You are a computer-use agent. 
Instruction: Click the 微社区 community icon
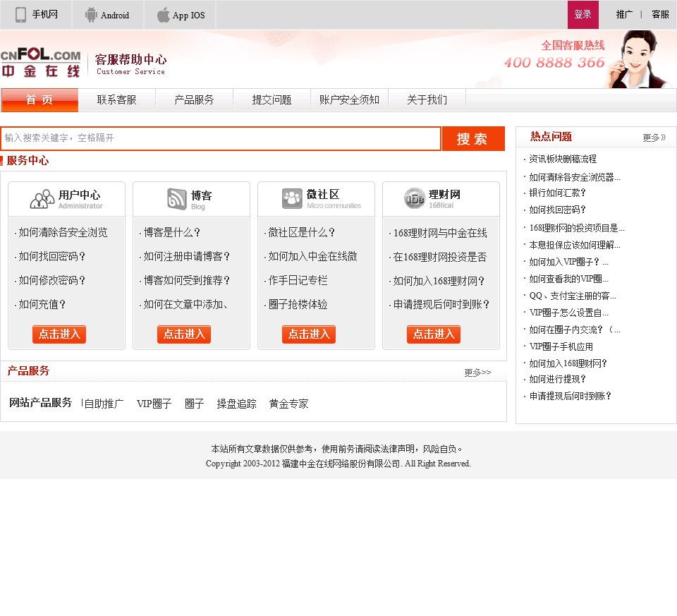click(x=292, y=198)
